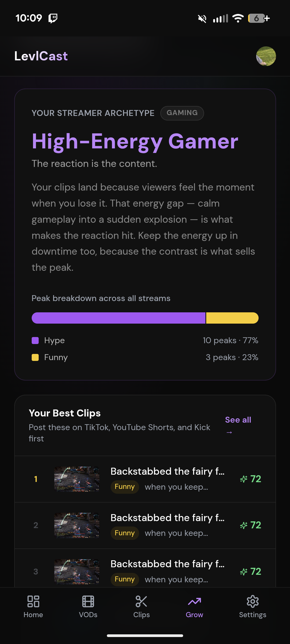The height and width of the screenshot is (644, 290).
Task: Tap sparkle score icon on first clip
Action: pyautogui.click(x=244, y=479)
